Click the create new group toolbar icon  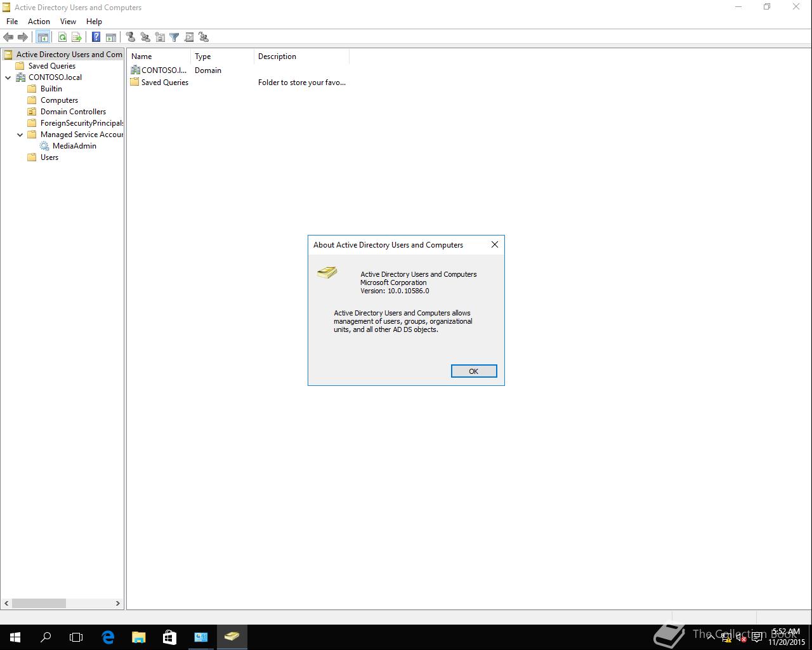pyautogui.click(x=145, y=37)
